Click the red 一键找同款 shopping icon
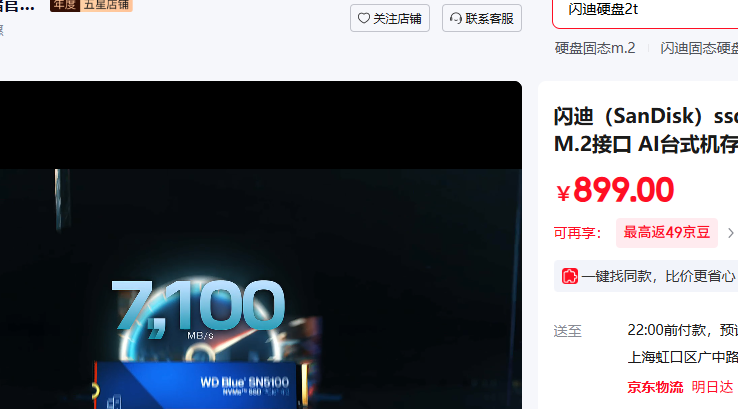This screenshot has width=738, height=409. click(569, 275)
